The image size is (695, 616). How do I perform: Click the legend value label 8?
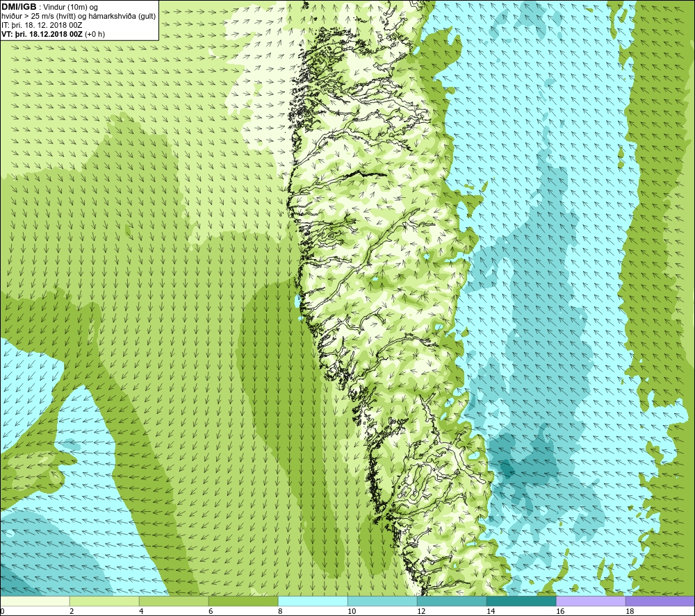280,612
